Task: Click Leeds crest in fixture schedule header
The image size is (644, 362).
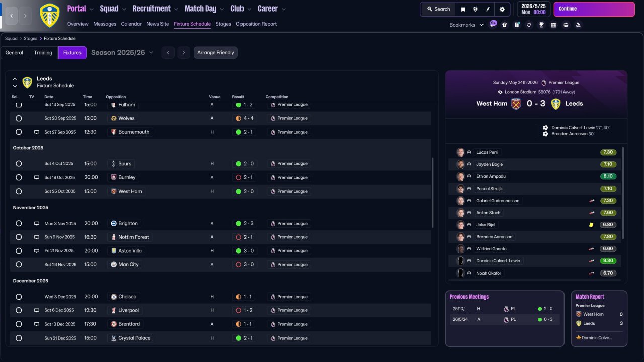Action: 27,82
